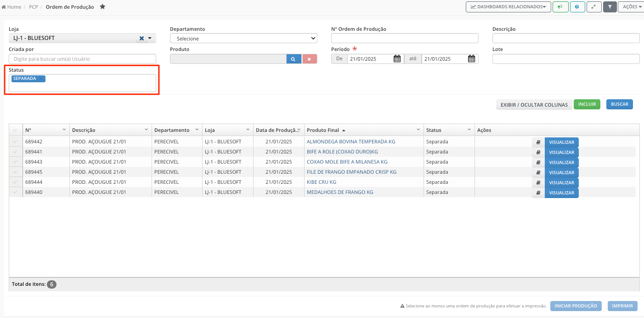Image resolution: width=644 pixels, height=318 pixels.
Task: Select row checkbox for order 689440
Action: click(x=15, y=193)
